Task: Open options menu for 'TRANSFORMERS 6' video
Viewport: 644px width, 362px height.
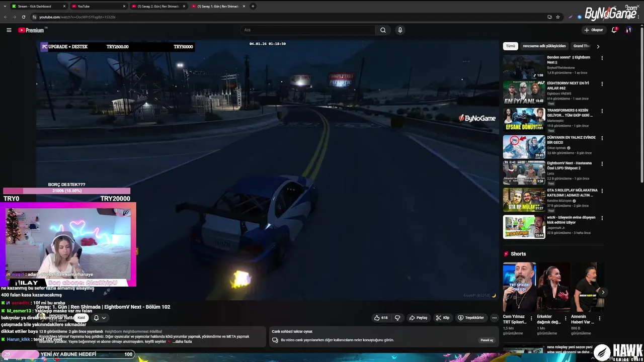Action: (602, 111)
